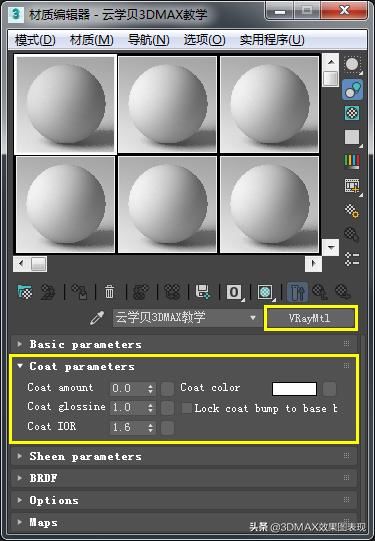Click the VRayMtl material type button
375x541 pixels.
[x=310, y=318]
